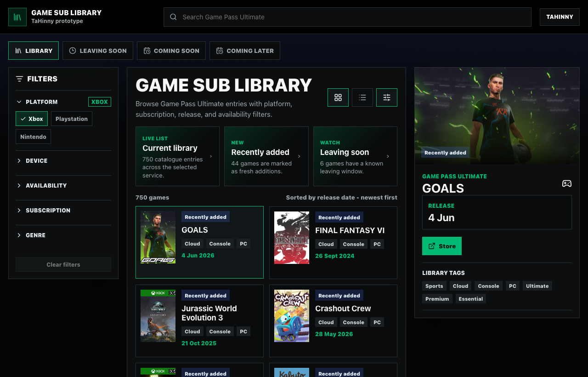The image size is (588, 377).
Task: Click the GAME PASS ULTIMATE label
Action: pos(455,176)
